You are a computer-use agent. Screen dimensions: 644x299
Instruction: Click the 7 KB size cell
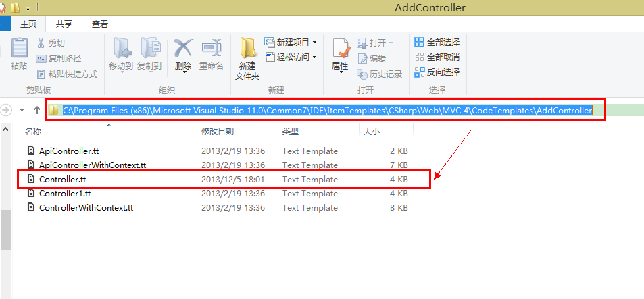[399, 165]
